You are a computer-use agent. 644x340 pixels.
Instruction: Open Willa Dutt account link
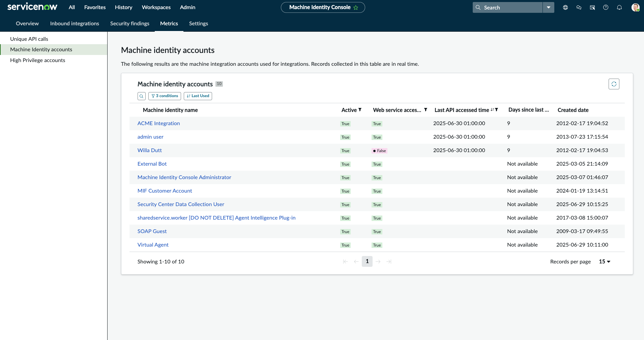pyautogui.click(x=150, y=150)
